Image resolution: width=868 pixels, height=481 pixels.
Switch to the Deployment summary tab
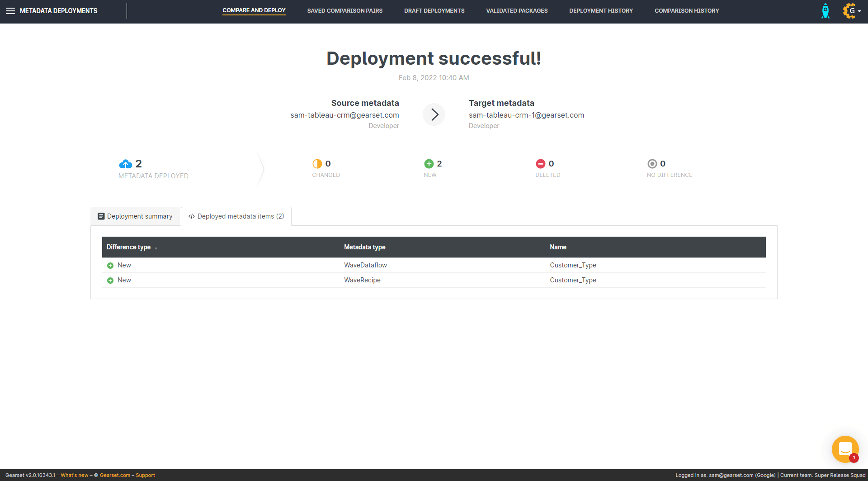[x=135, y=216]
